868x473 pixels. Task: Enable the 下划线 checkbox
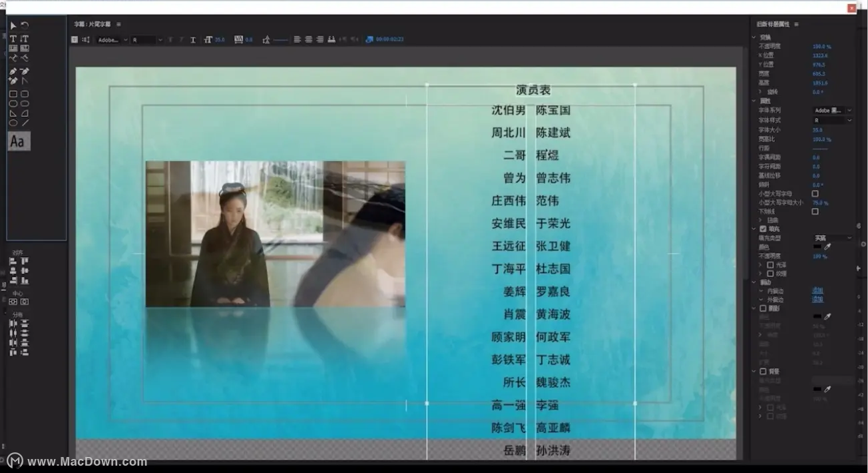(815, 211)
